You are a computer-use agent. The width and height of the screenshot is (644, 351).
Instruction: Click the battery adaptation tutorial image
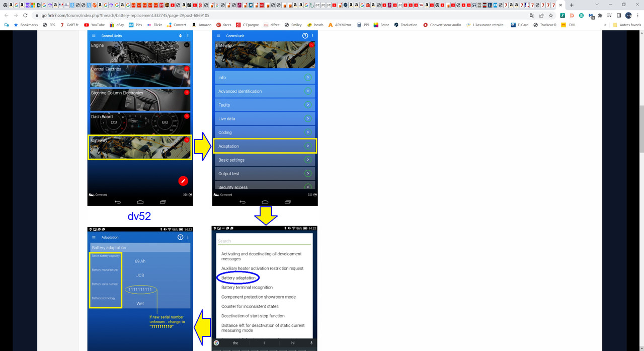click(x=202, y=191)
